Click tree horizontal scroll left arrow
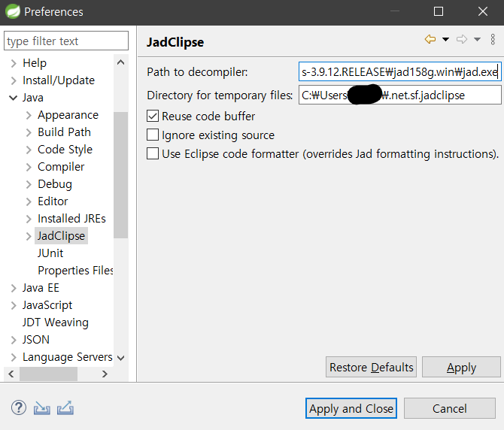The height and width of the screenshot is (430, 504). pos(11,374)
